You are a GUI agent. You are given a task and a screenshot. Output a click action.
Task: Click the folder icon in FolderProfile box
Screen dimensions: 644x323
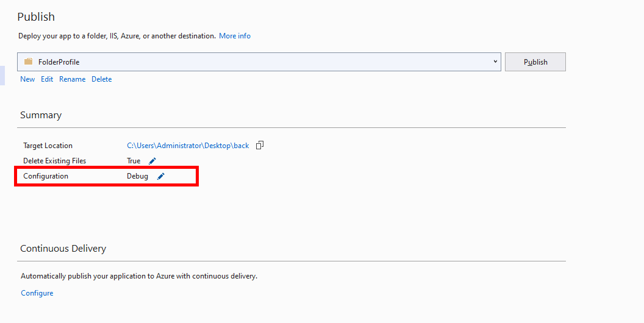pyautogui.click(x=28, y=62)
